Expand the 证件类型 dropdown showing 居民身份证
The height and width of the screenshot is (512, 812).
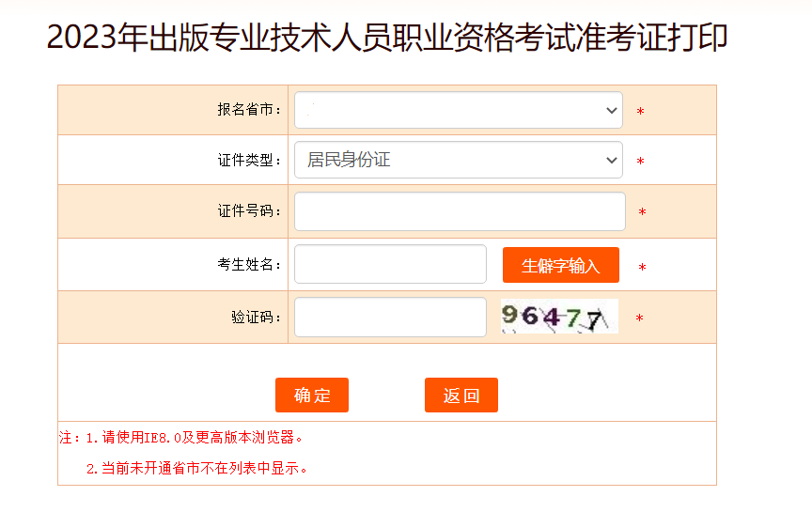(458, 160)
